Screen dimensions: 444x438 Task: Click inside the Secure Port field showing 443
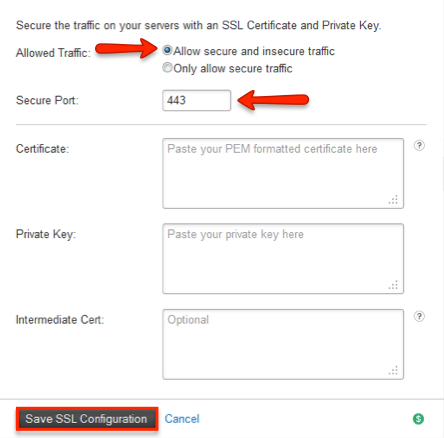(x=197, y=100)
